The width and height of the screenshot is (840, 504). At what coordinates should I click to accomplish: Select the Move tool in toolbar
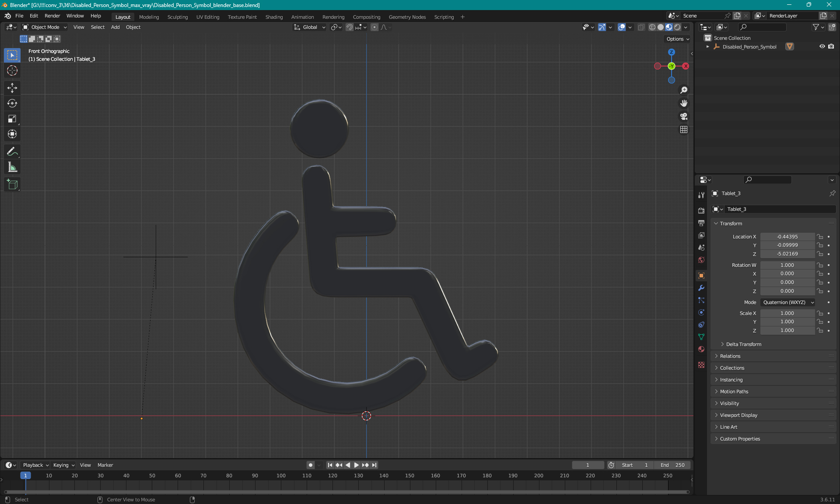point(12,88)
